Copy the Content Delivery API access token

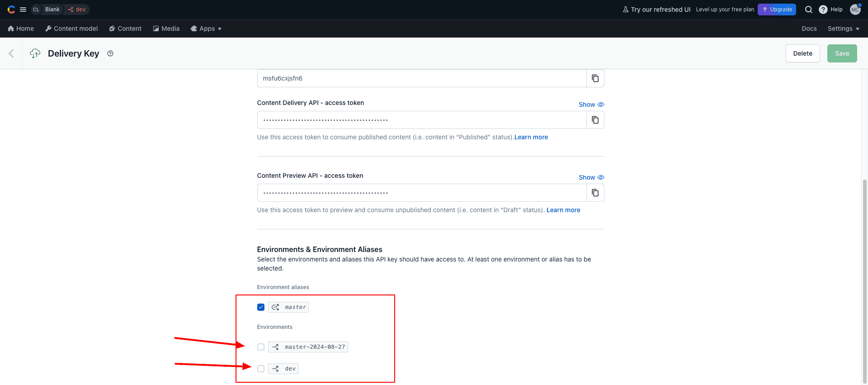click(595, 120)
